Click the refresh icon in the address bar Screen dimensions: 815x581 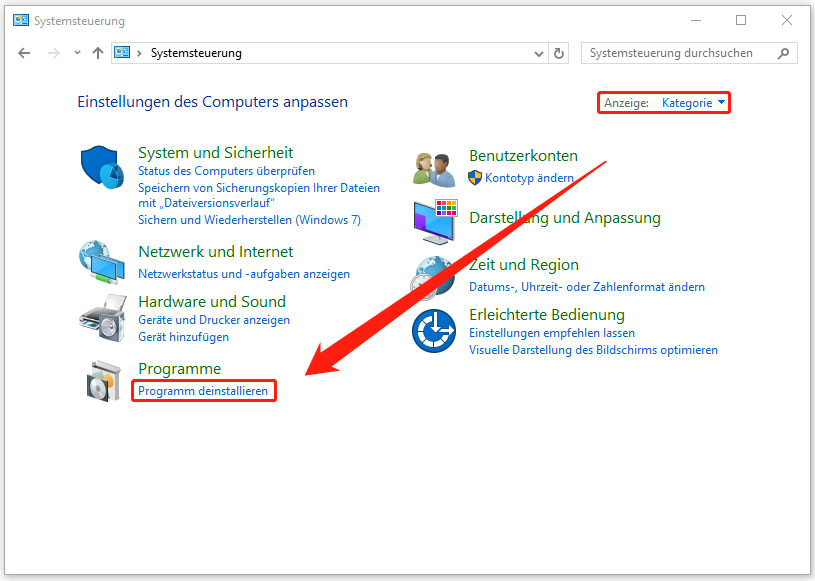[559, 53]
